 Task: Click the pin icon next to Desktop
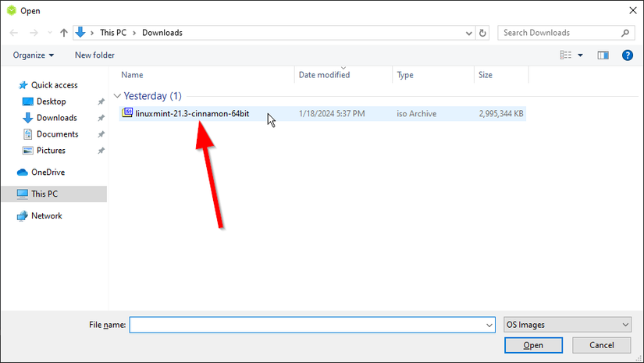[x=101, y=101]
